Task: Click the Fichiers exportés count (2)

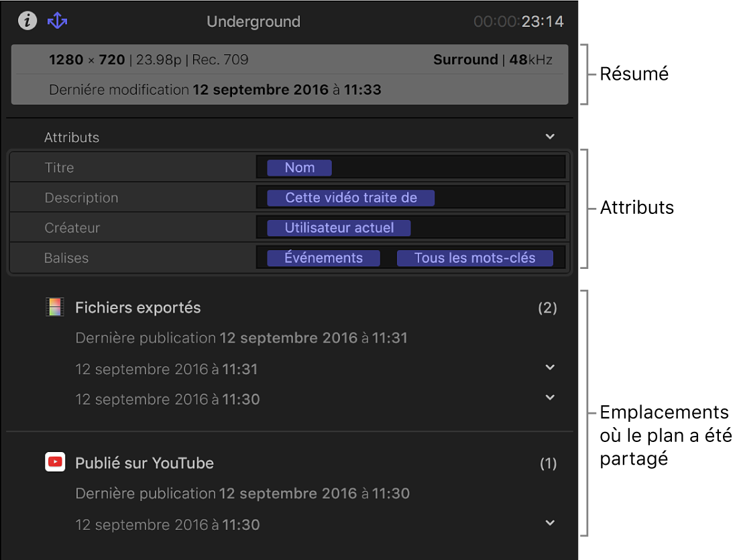Action: click(548, 308)
